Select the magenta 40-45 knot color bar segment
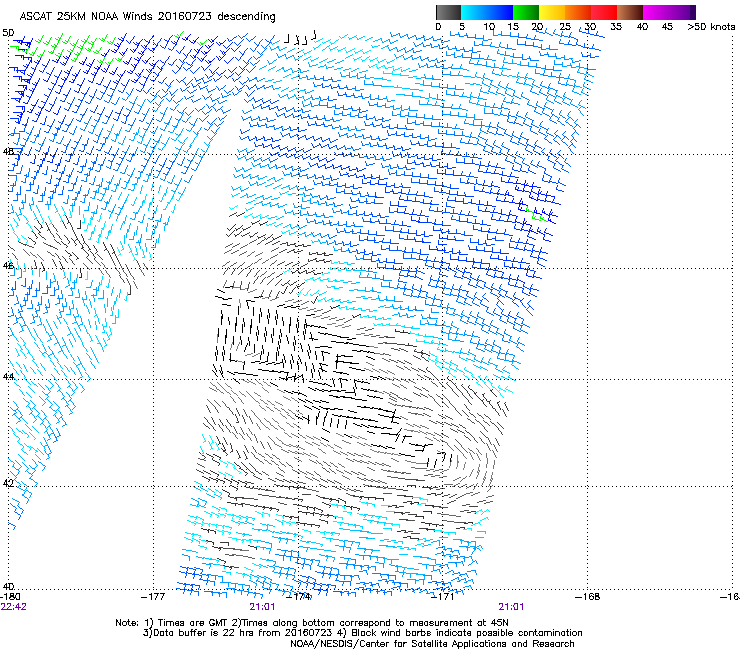 click(x=656, y=12)
